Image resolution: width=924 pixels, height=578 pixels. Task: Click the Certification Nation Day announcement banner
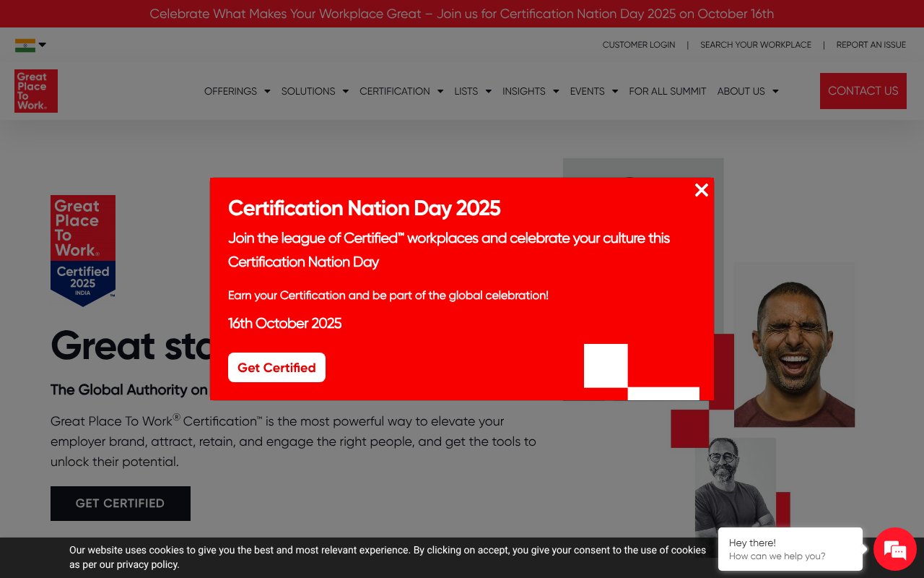pos(462,14)
